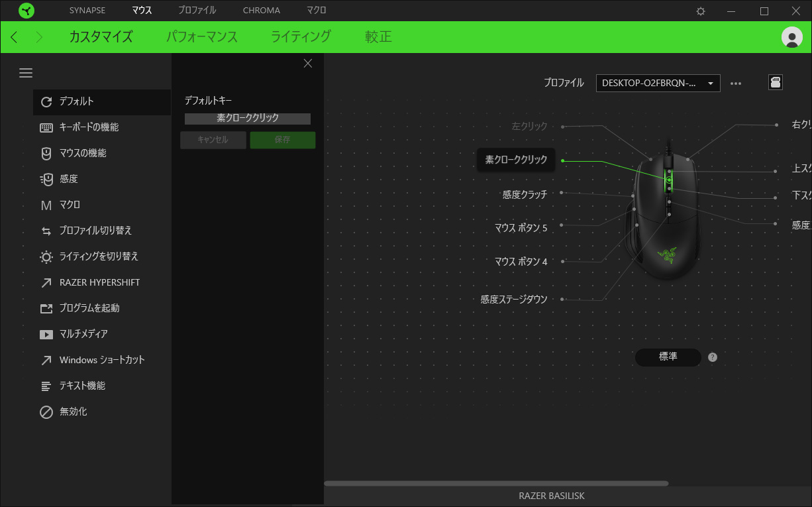This screenshot has width=812, height=507.
Task: Select the マウス ボタン 5 assignment
Action: tap(521, 228)
